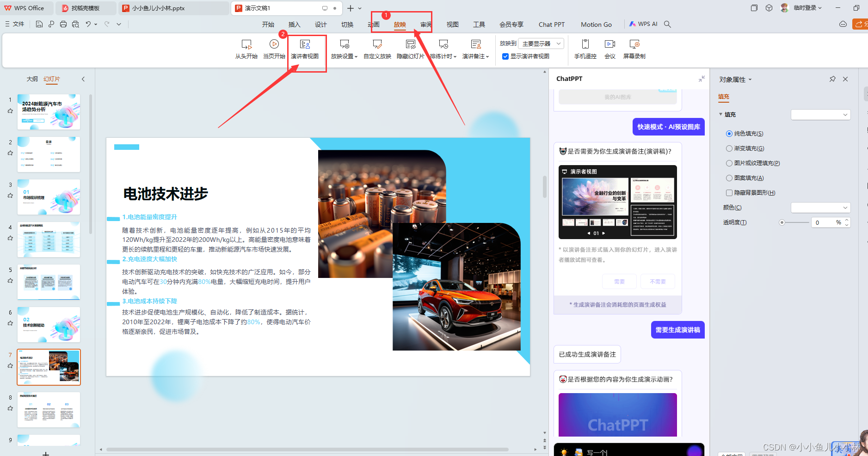The height and width of the screenshot is (456, 868).
Task: Click the 快速模式·AI预设图库 button
Action: [668, 127]
